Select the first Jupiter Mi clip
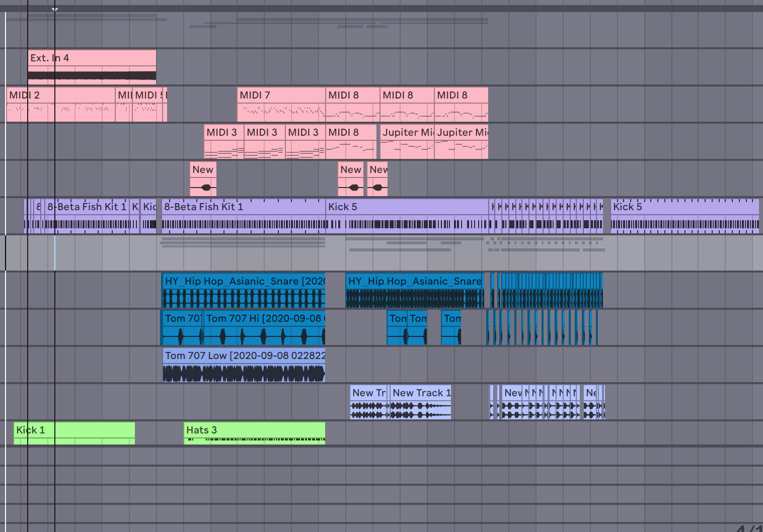This screenshot has width=763, height=532. [407, 142]
